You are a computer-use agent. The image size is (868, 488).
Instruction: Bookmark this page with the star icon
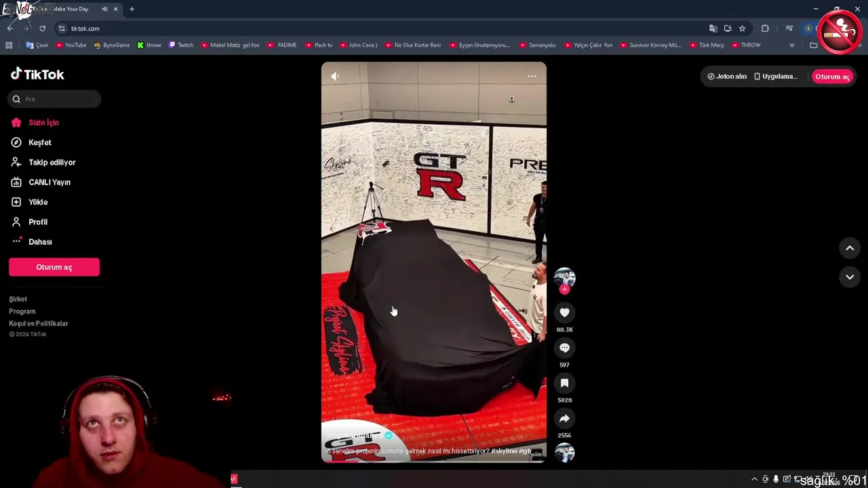click(x=742, y=28)
